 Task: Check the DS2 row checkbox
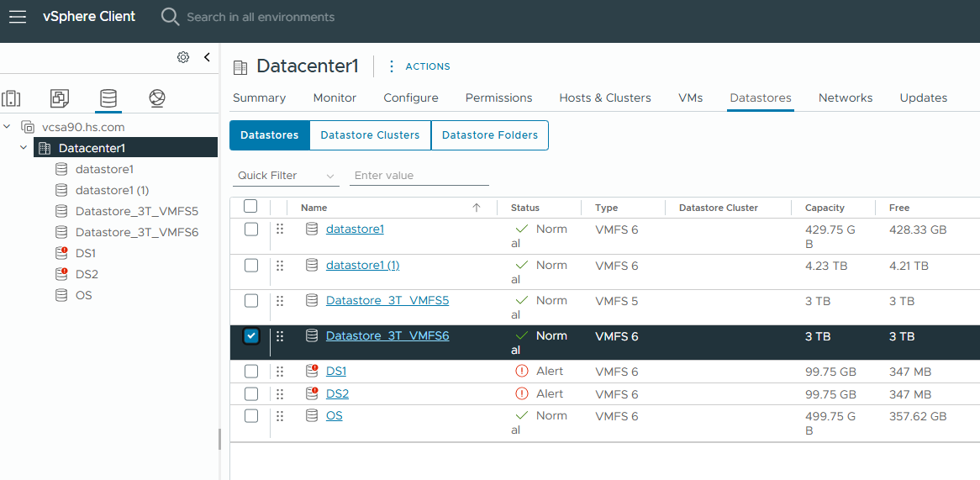(x=251, y=393)
